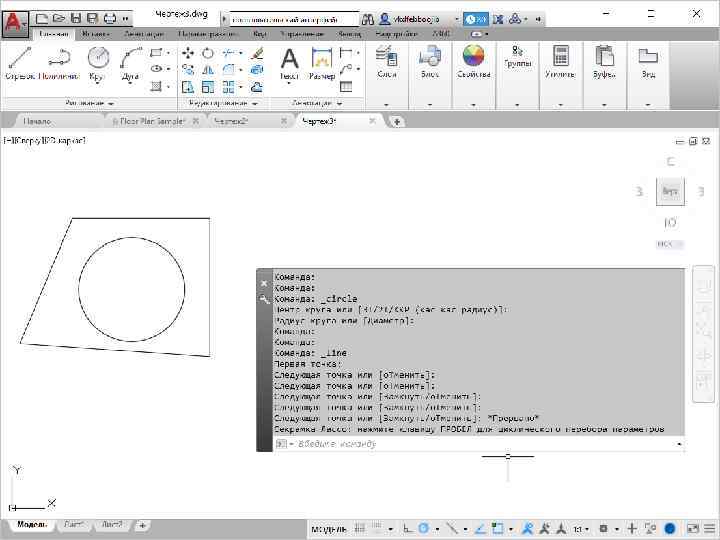Toggle grid display in status bar
The image size is (720, 540).
(x=360, y=529)
